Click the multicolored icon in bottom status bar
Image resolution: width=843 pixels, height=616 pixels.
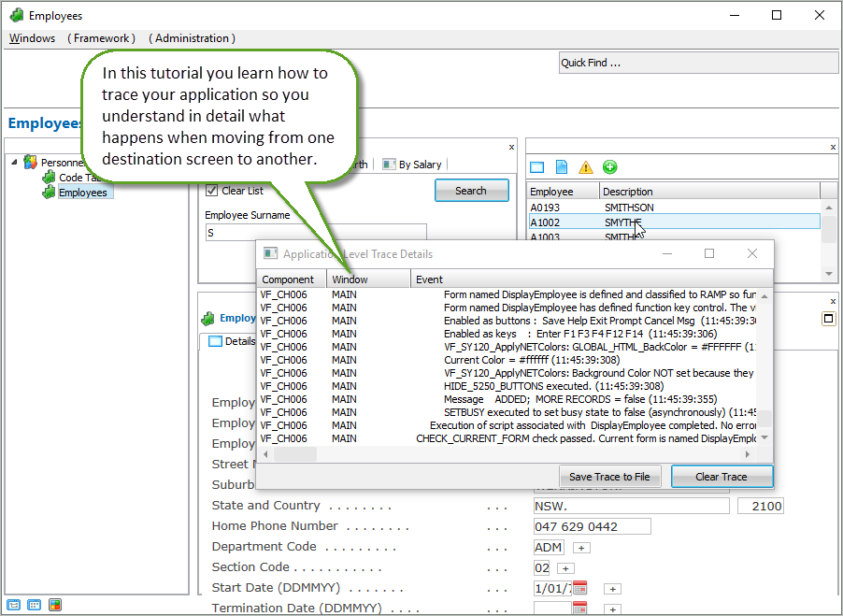tap(55, 605)
